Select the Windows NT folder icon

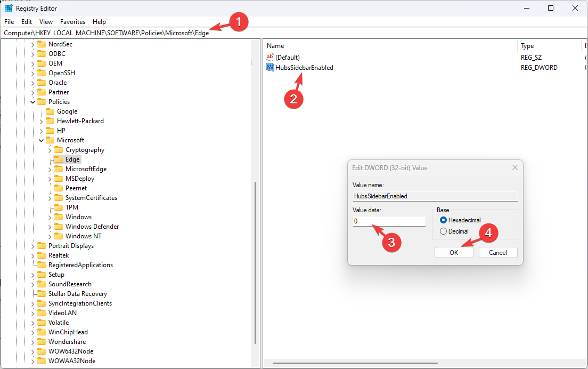tap(59, 236)
